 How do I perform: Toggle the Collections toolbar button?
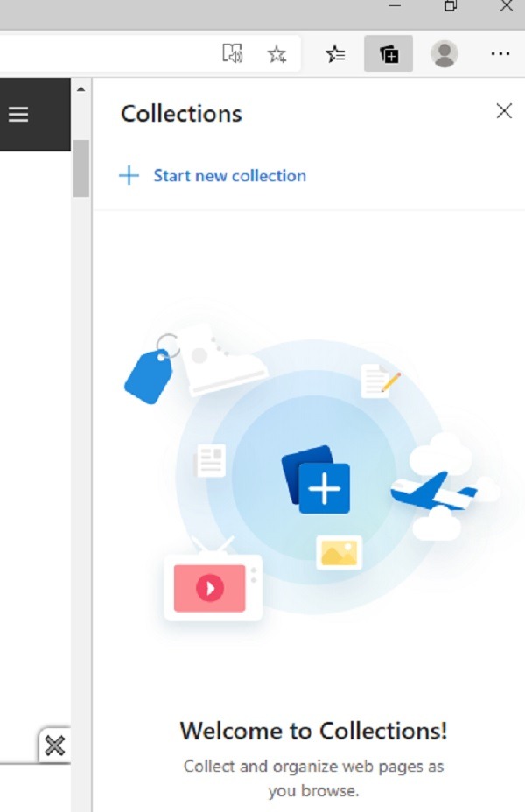pos(388,54)
